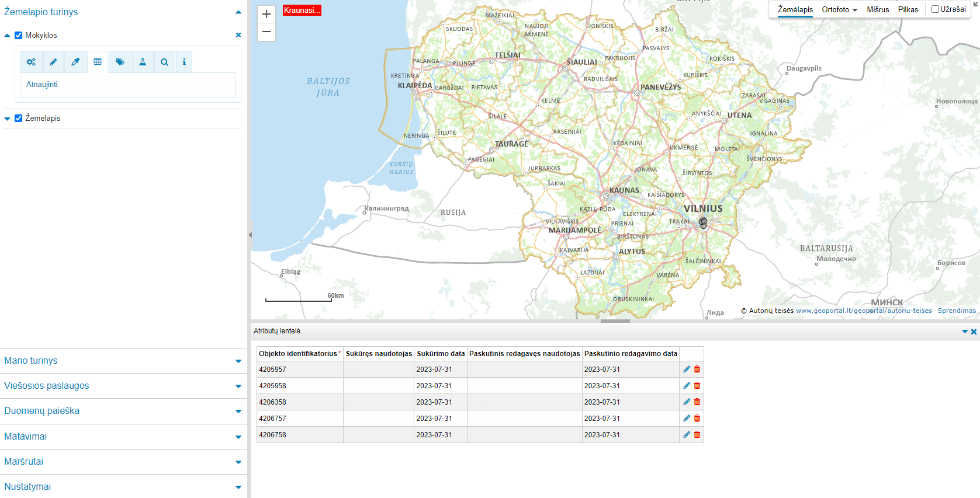Delete row 4205957 using the red trash icon
This screenshot has height=498, width=980.
pyautogui.click(x=697, y=370)
